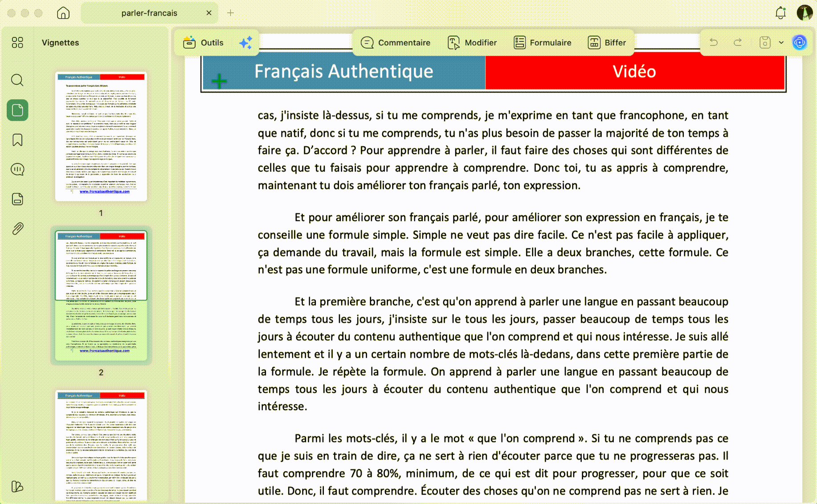Open the attachments paperclip panel

point(17,229)
